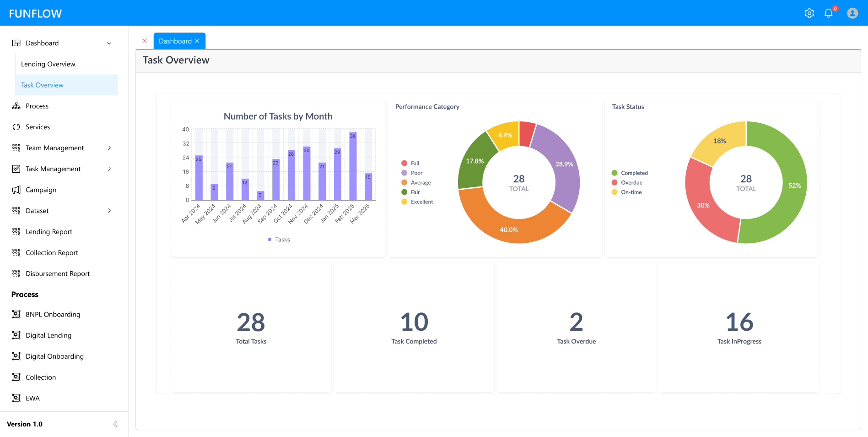Expand the Team Management submenu
The width and height of the screenshot is (868, 437).
point(109,148)
